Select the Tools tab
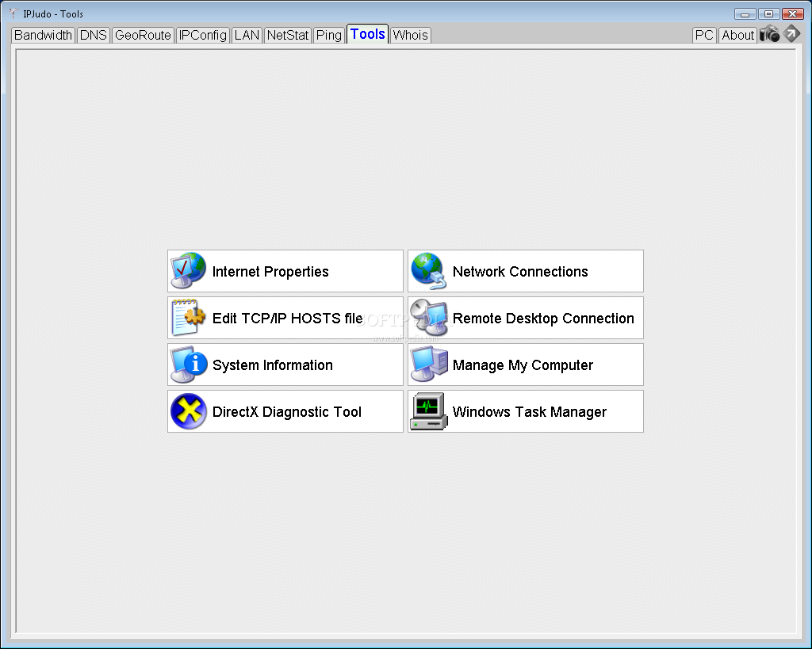Image resolution: width=812 pixels, height=649 pixels. click(x=368, y=34)
